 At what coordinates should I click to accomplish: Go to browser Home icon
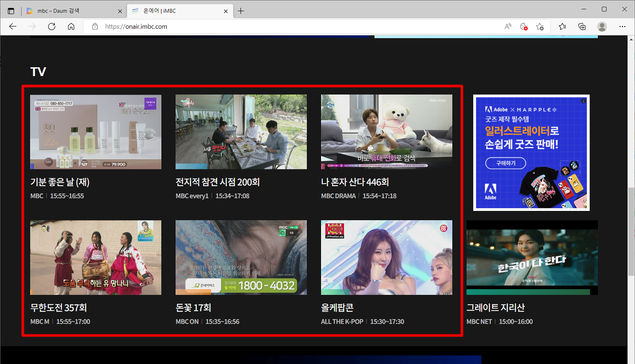[71, 27]
